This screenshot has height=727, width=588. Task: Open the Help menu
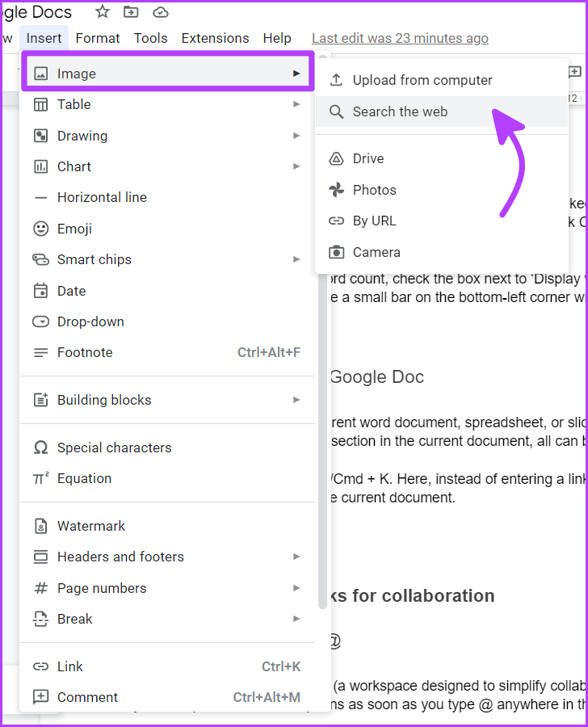point(277,38)
